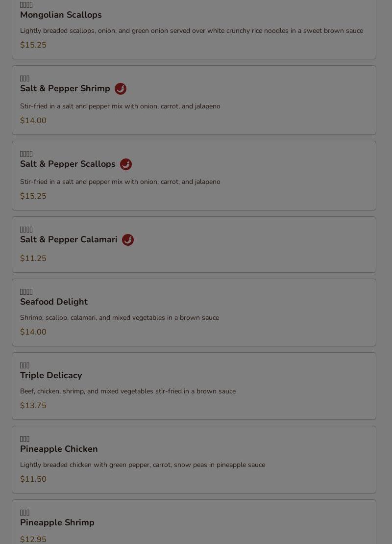Open Salt & Pepper Scallops item
Screen dimensions: 392x544
pos(68,164)
